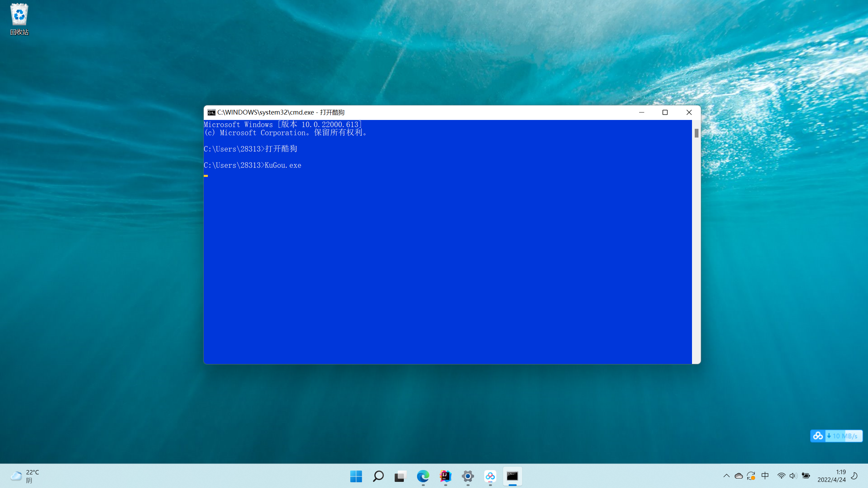The width and height of the screenshot is (868, 488).
Task: Open the weather widget showing 22°C
Action: pyautogui.click(x=24, y=476)
